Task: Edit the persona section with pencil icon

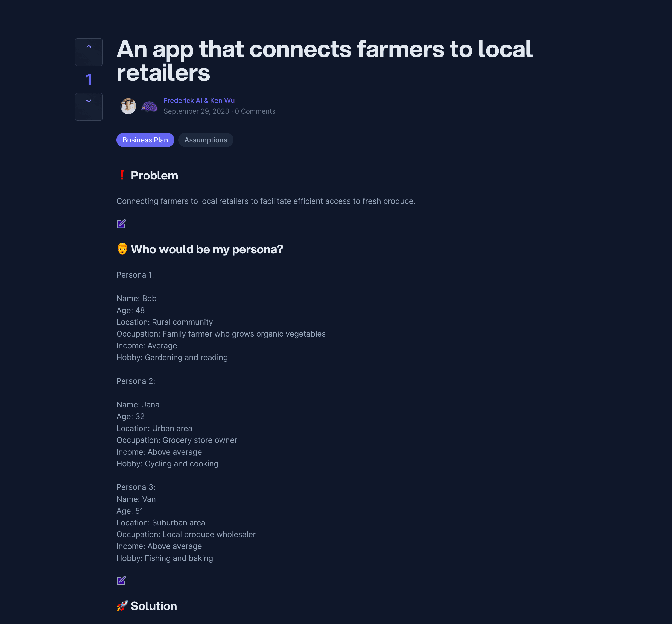Action: click(x=121, y=581)
